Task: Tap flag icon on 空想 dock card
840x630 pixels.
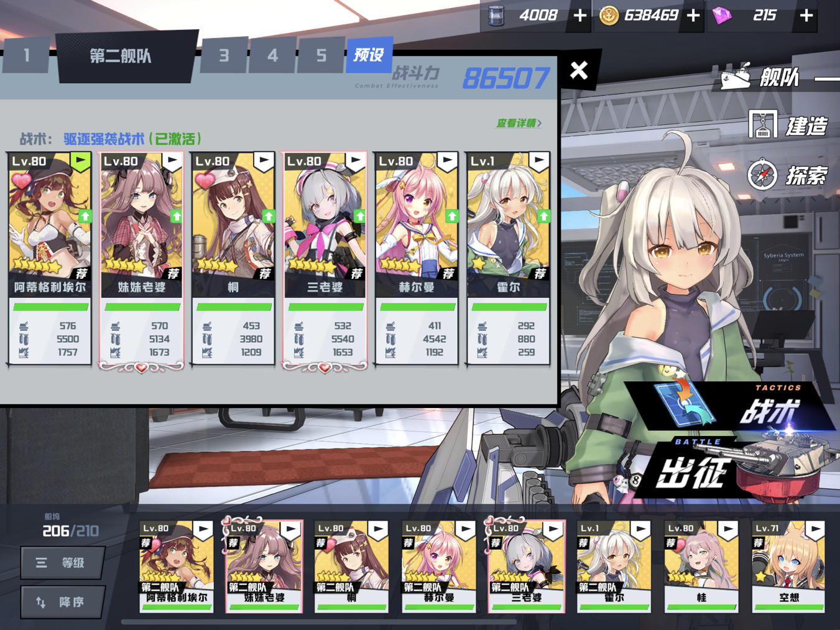Action: tap(815, 530)
